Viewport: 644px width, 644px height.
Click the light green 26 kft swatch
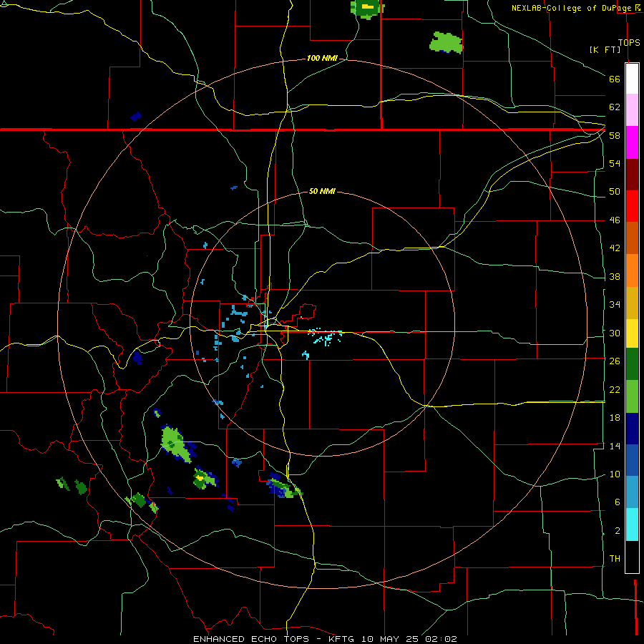click(632, 396)
